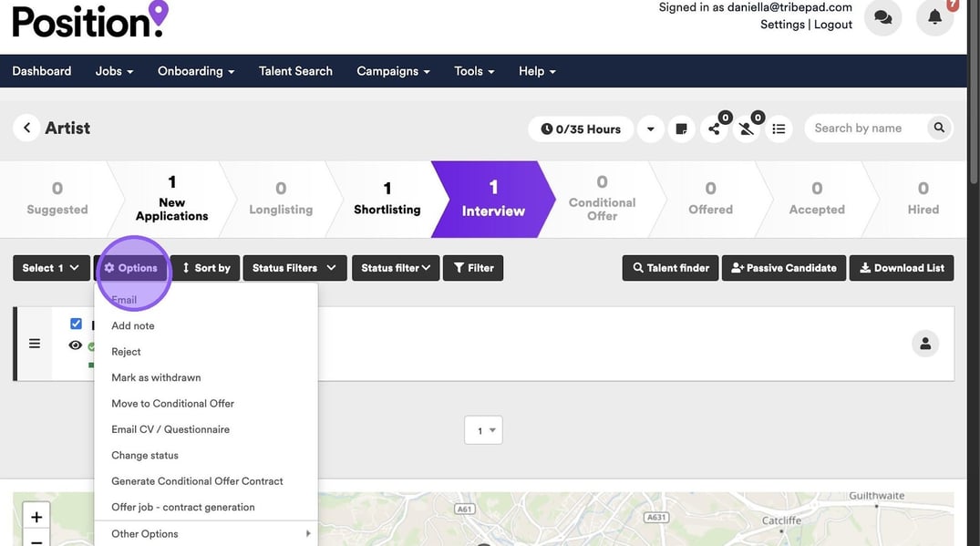
Task: Open the Status Filters dropdown
Action: coord(294,268)
